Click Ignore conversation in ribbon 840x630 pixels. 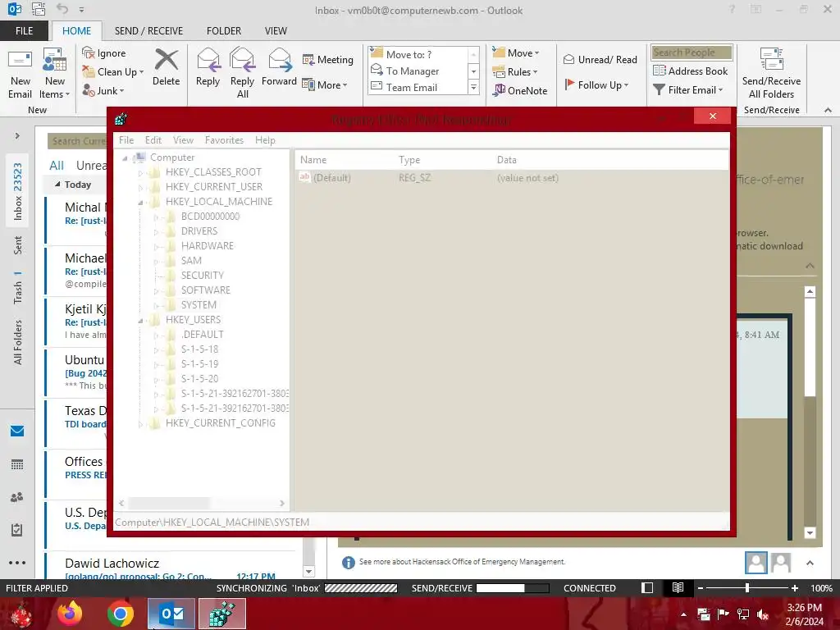click(104, 53)
